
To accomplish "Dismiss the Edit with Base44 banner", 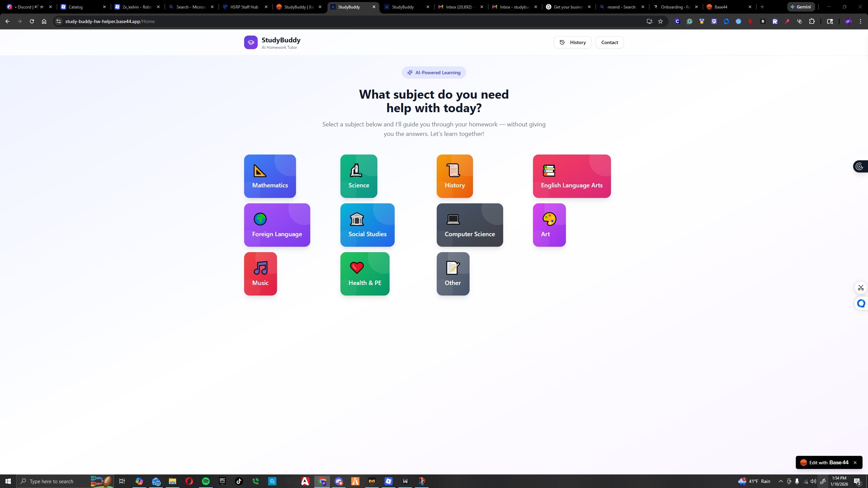I will pyautogui.click(x=855, y=463).
